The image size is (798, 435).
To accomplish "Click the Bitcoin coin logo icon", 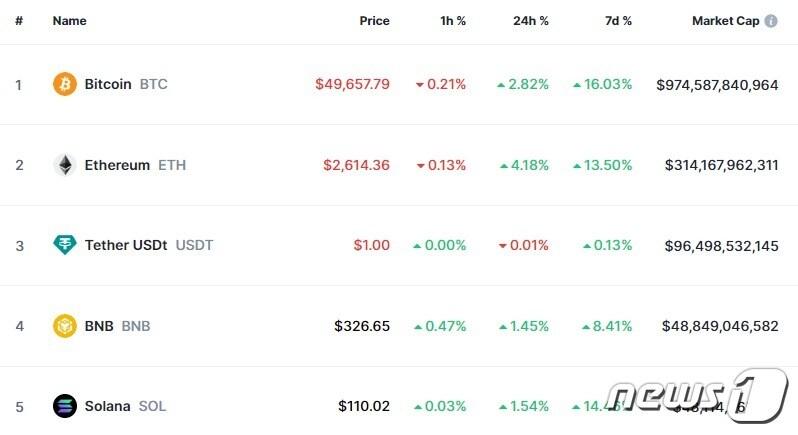I will (65, 84).
